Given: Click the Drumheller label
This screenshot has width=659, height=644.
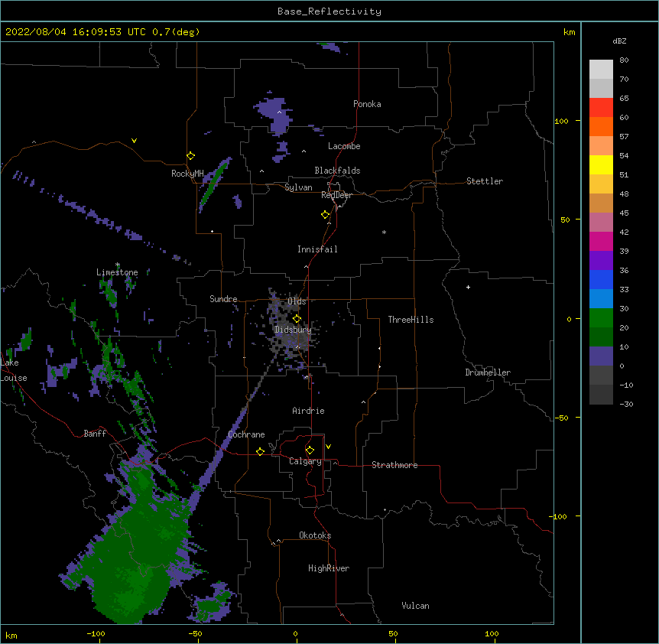Looking at the screenshot, I should 488,372.
